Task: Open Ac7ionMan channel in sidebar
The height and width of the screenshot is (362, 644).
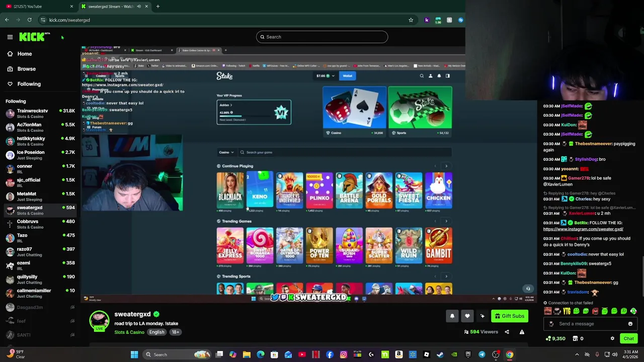Action: [40, 127]
